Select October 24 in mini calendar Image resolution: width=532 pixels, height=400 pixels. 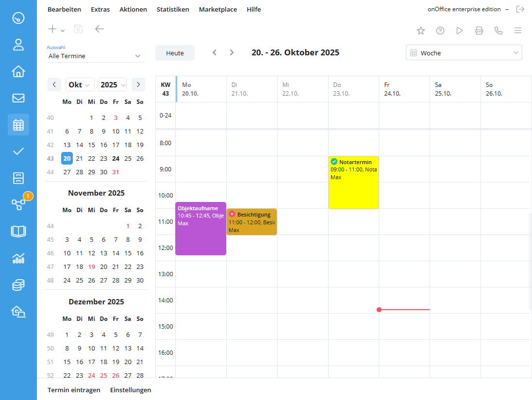pyautogui.click(x=116, y=158)
